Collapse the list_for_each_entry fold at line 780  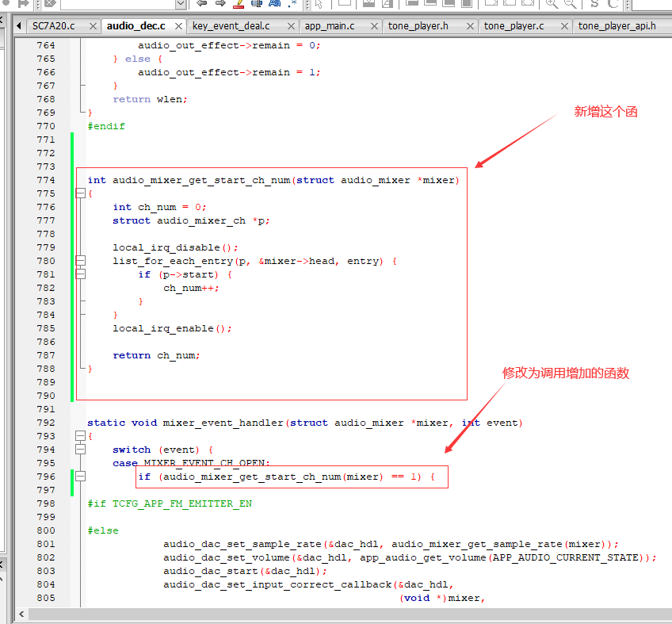click(81, 261)
